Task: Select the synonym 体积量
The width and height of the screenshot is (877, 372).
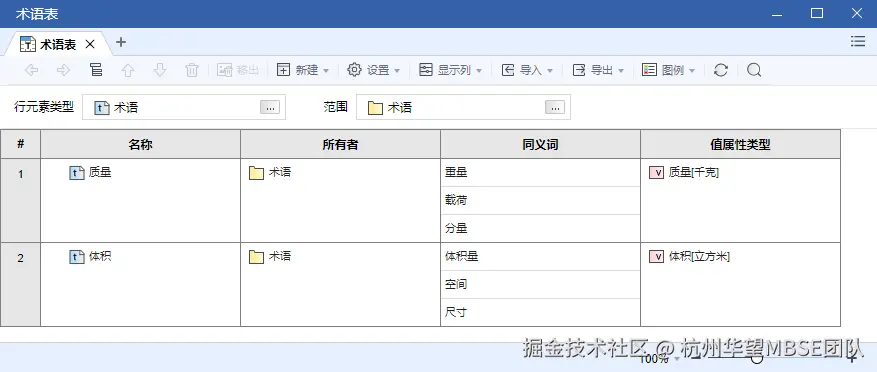Action: pos(540,256)
